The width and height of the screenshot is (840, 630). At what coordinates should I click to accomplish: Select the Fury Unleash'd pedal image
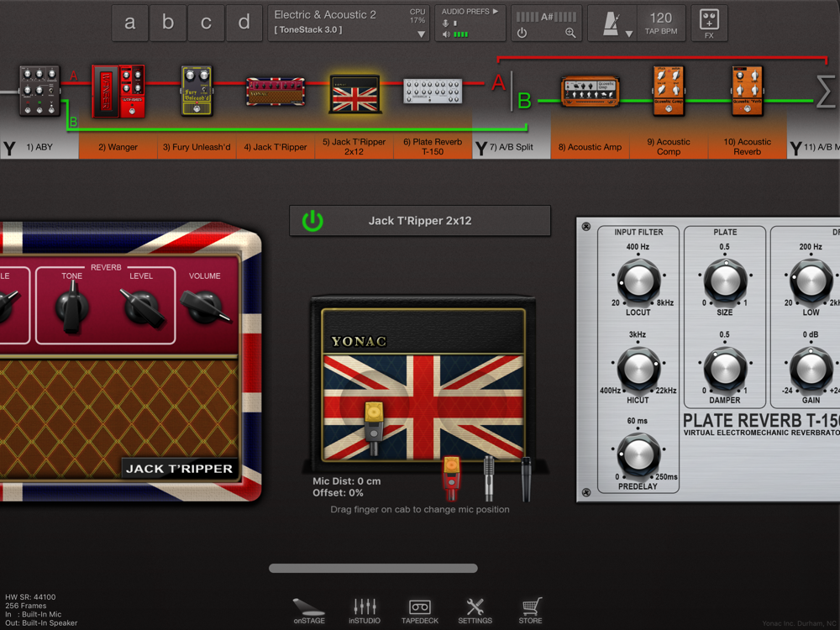point(197,91)
